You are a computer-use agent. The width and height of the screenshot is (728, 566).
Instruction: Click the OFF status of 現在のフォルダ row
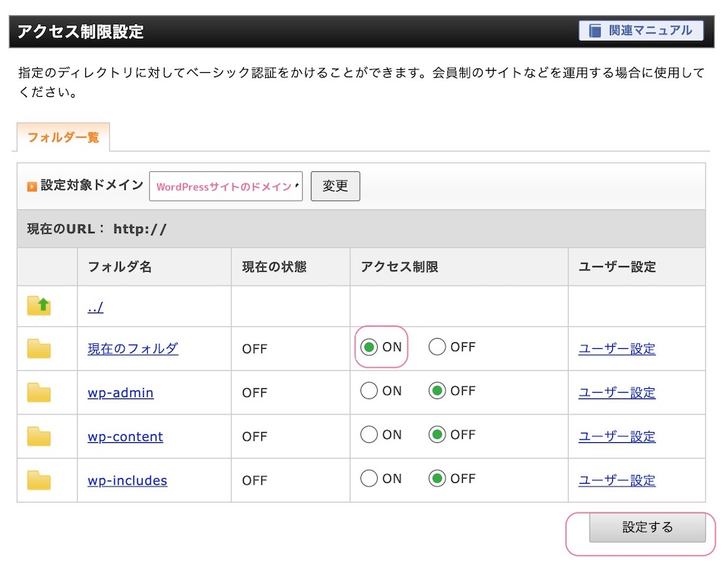coord(254,349)
